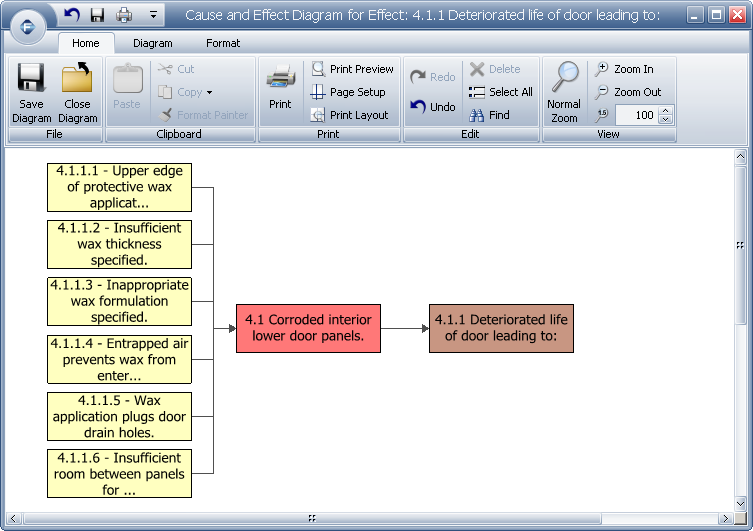Open the round application menu button
This screenshot has width=753, height=531.
coord(28,27)
